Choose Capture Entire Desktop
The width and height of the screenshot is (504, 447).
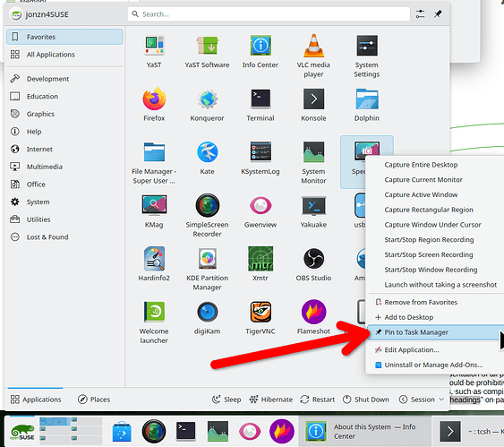coord(436,165)
